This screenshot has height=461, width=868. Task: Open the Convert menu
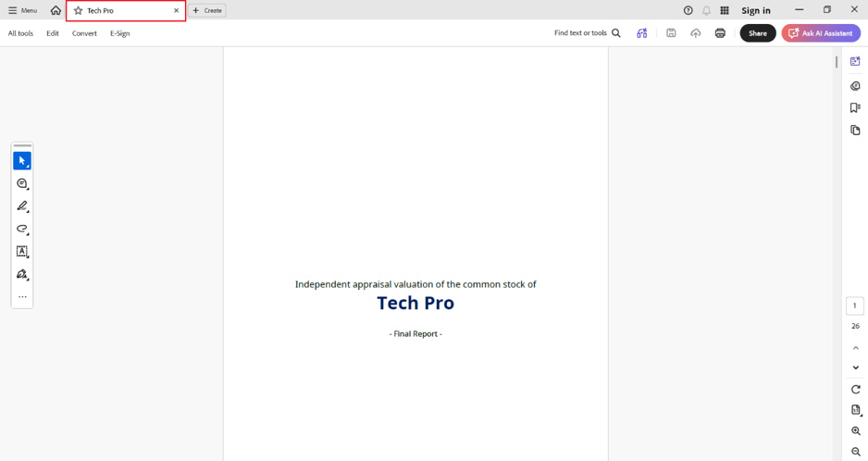tap(84, 33)
